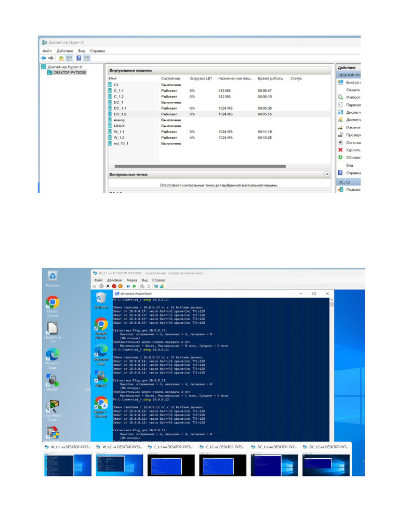This screenshot has width=399, height=532.
Task: Select virtual machine C_1.2 row
Action: 219,96
